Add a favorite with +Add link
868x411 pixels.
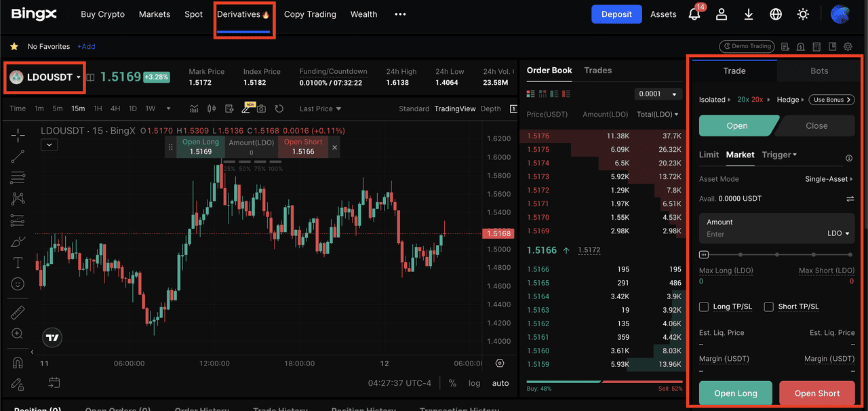(x=86, y=47)
